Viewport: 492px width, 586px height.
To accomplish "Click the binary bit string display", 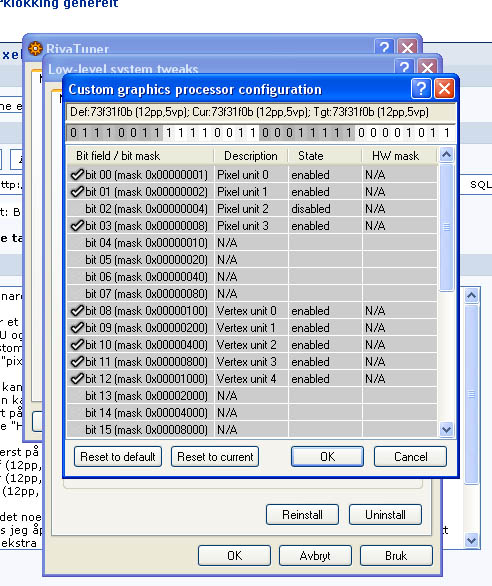I will click(261, 133).
